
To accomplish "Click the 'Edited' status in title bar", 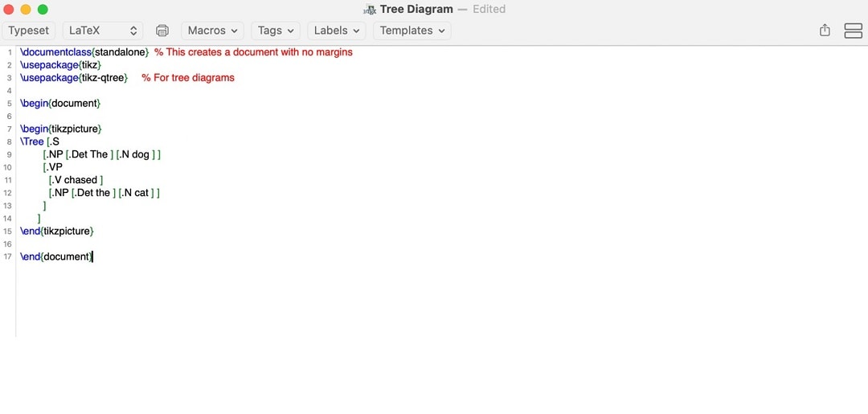I will coord(489,10).
